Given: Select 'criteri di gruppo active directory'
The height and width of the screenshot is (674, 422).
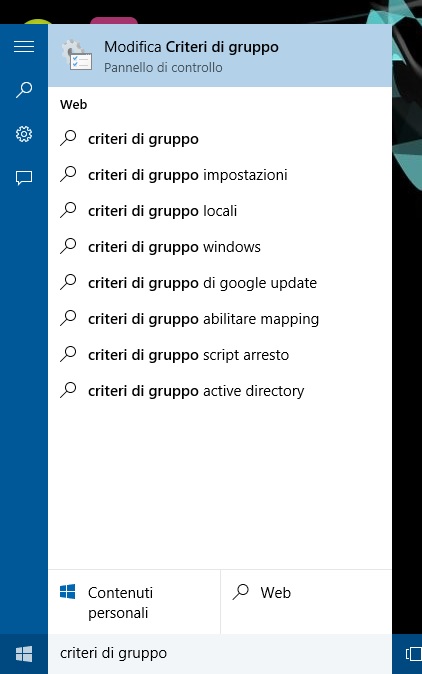Looking at the screenshot, I should pyautogui.click(x=220, y=391).
